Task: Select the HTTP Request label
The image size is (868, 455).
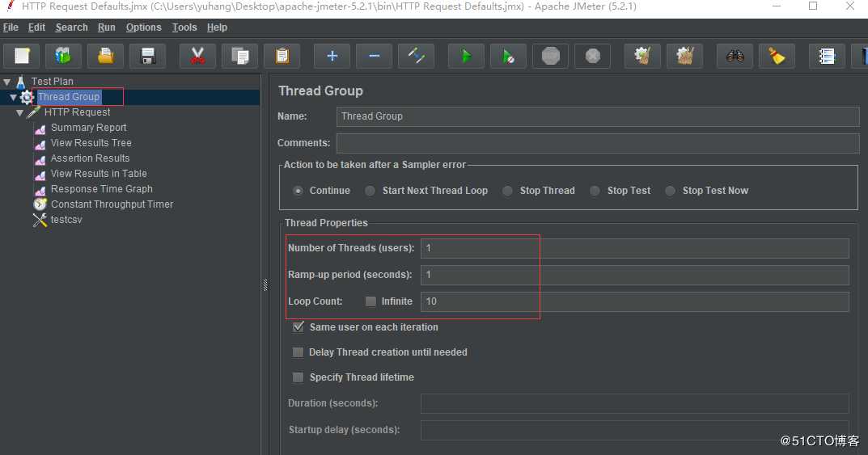Action: (77, 112)
